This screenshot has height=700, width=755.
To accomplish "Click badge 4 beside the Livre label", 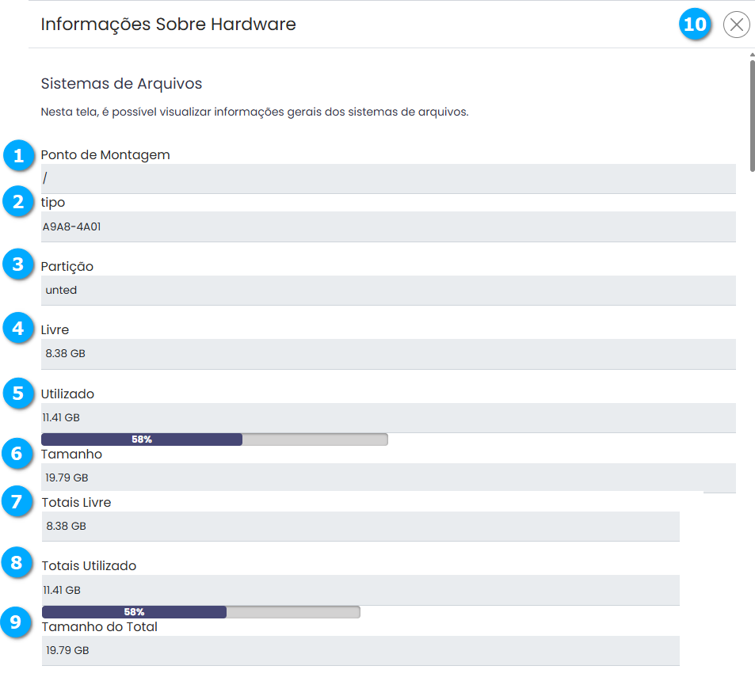I will point(18,328).
